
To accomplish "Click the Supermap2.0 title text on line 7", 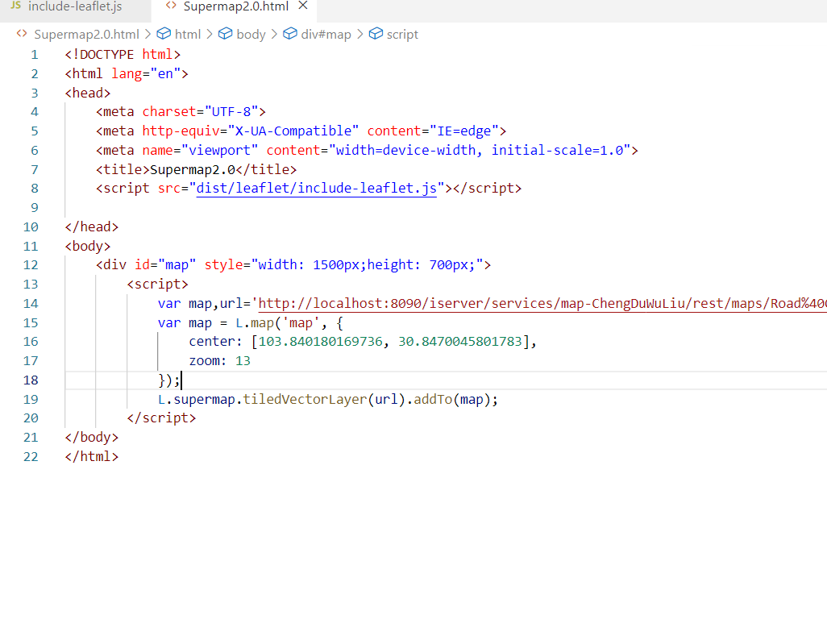I will click(x=193, y=169).
